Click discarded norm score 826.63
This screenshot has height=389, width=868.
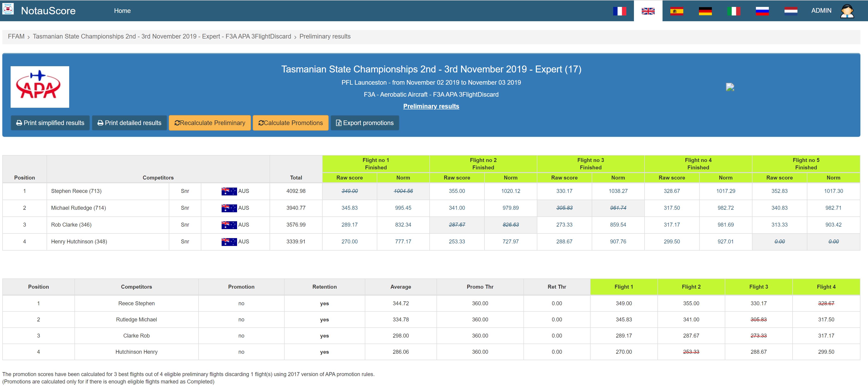(511, 225)
